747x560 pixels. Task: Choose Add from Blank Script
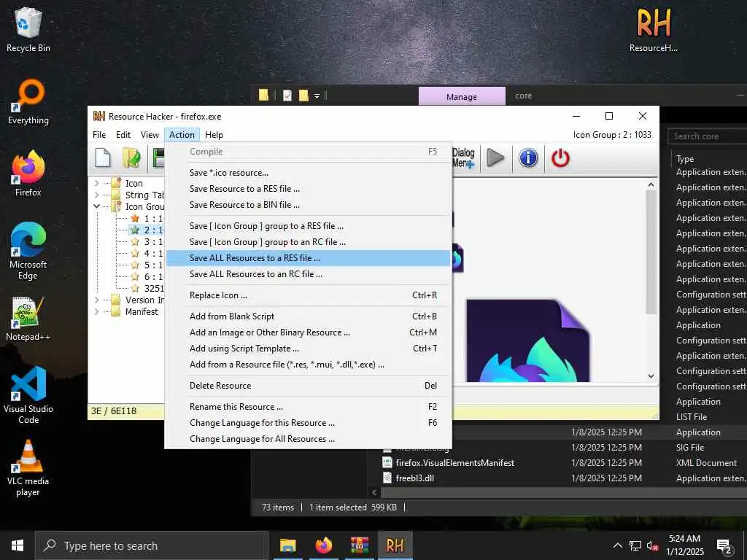(x=309, y=316)
